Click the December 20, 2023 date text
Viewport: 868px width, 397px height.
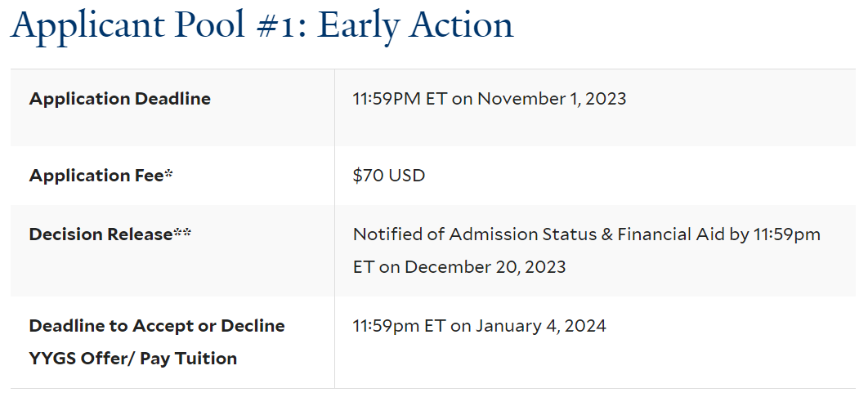click(x=485, y=267)
